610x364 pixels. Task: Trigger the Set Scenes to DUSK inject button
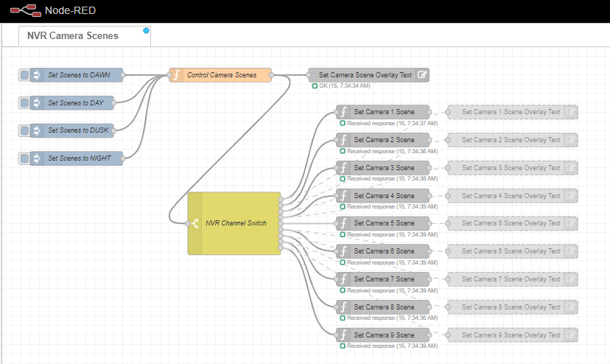click(24, 130)
